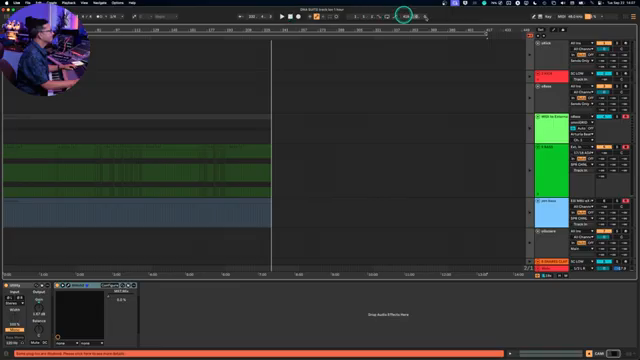Open aKick's All Ins input dropdown
Viewport: 640px width, 360px height.
(582, 43)
